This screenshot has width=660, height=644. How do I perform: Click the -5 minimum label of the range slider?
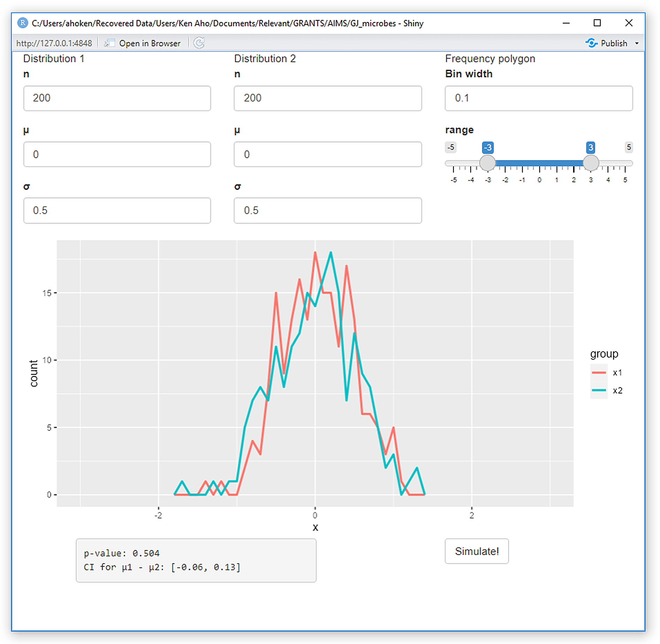point(451,147)
